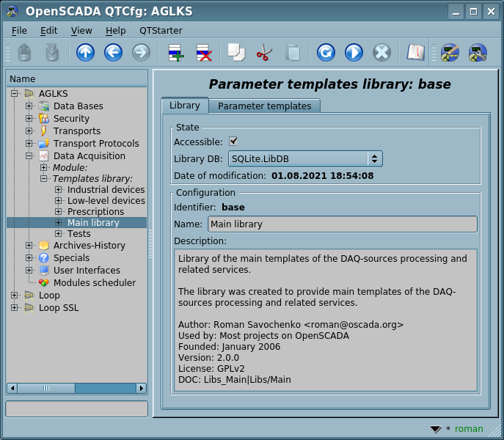
Task: Expand the Industrial devices node
Action: tap(58, 190)
